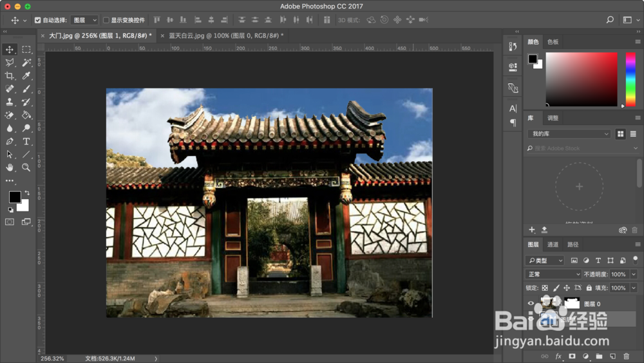Enable Show Transform Controls checkbox
The image size is (644, 363).
(x=106, y=20)
